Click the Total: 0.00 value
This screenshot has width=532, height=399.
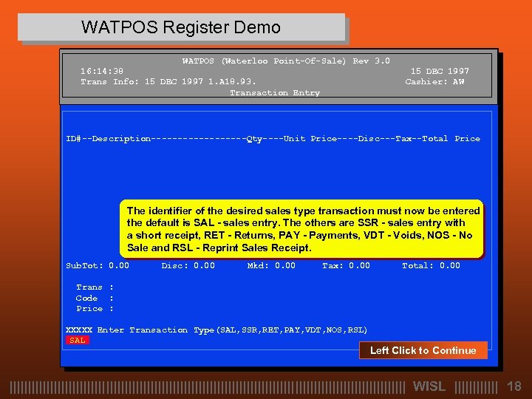click(431, 266)
